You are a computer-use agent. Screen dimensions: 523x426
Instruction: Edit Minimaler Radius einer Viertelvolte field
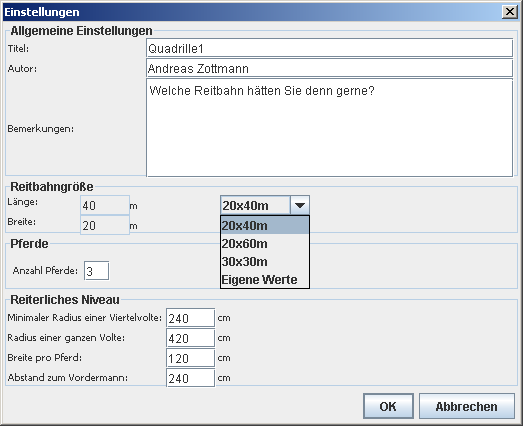(x=190, y=318)
